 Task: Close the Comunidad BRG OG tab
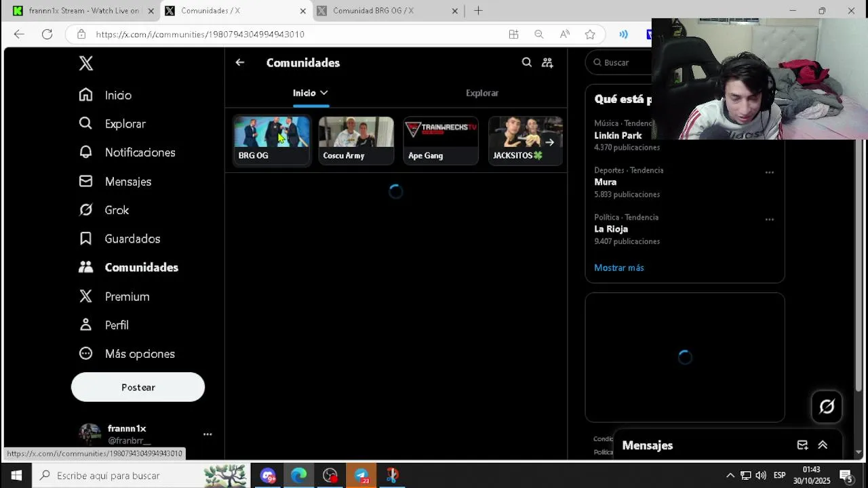pos(455,11)
